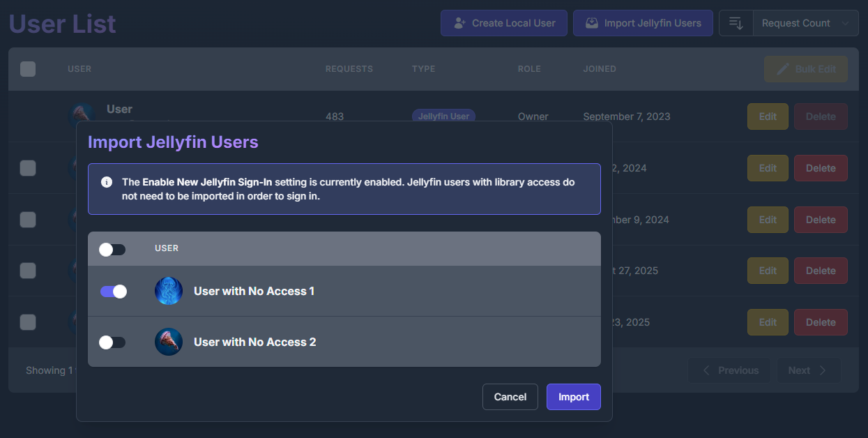Go to the next page of users
868x438 pixels.
[x=808, y=370]
